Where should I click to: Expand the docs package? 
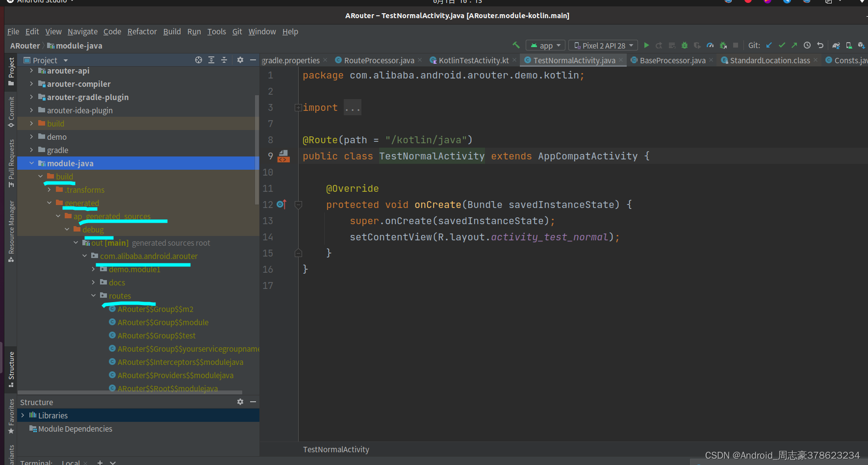(x=93, y=283)
